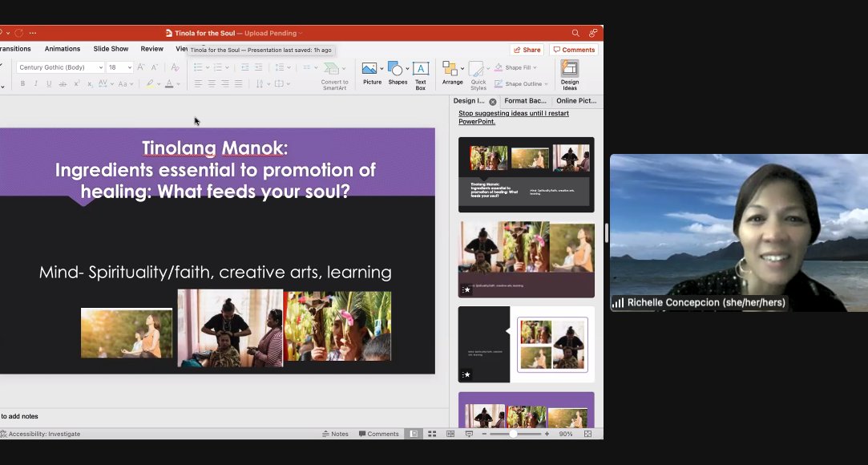Center the text
The image size is (868, 465).
pos(212,83)
